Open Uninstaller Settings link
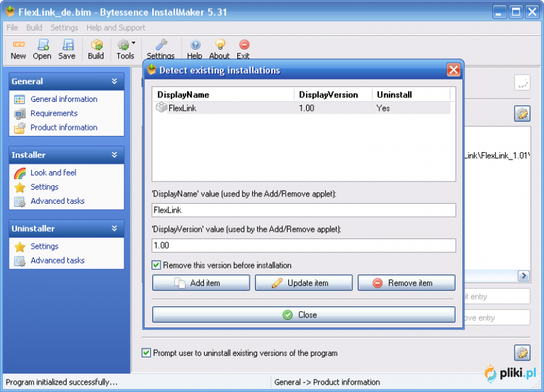The image size is (544, 392). point(44,247)
